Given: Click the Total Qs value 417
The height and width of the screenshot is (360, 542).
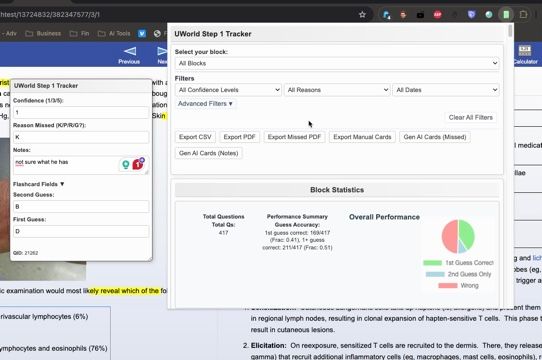Looking at the screenshot, I should tap(223, 233).
